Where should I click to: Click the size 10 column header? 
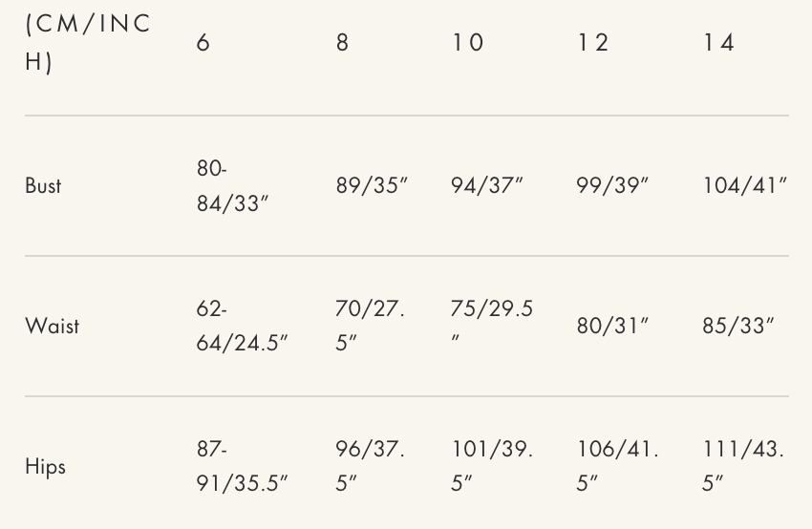click(x=468, y=43)
